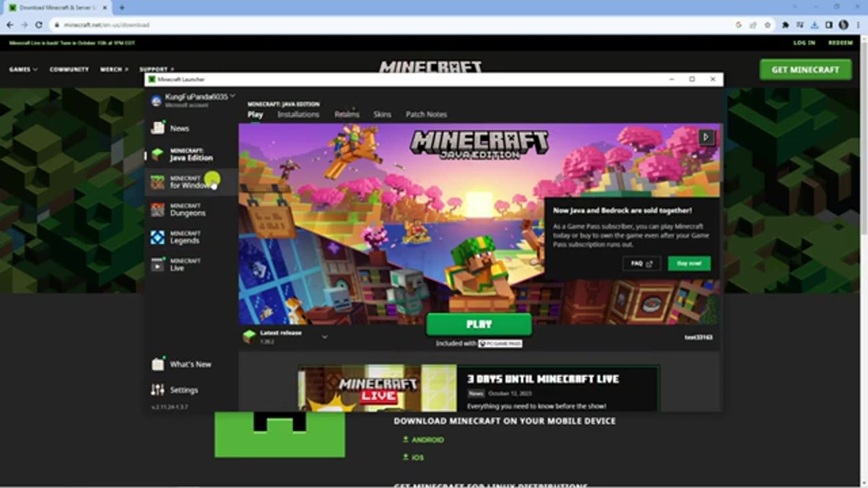Click the PC Game Pass badge
The height and width of the screenshot is (488, 868).
click(500, 344)
